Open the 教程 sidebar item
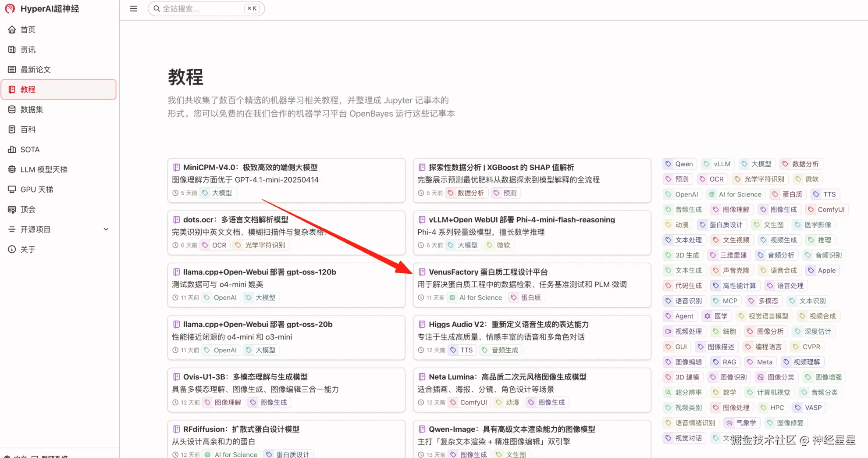The width and height of the screenshot is (868, 458). point(59,89)
